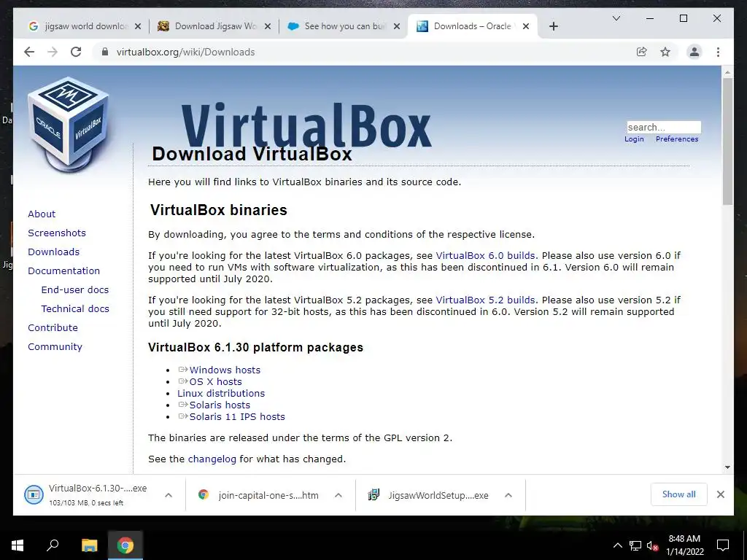
Task: Open End-user docs in the sidebar
Action: click(75, 290)
